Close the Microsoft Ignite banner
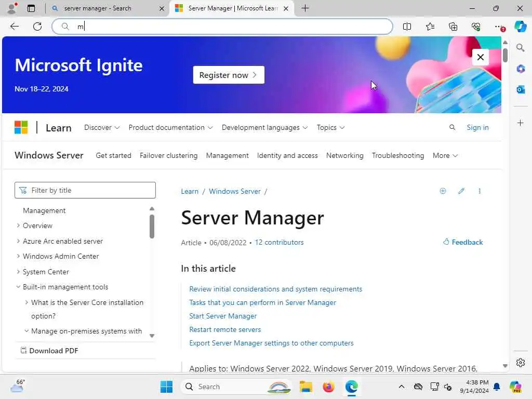Screen dimensions: 532x399 tap(481, 57)
